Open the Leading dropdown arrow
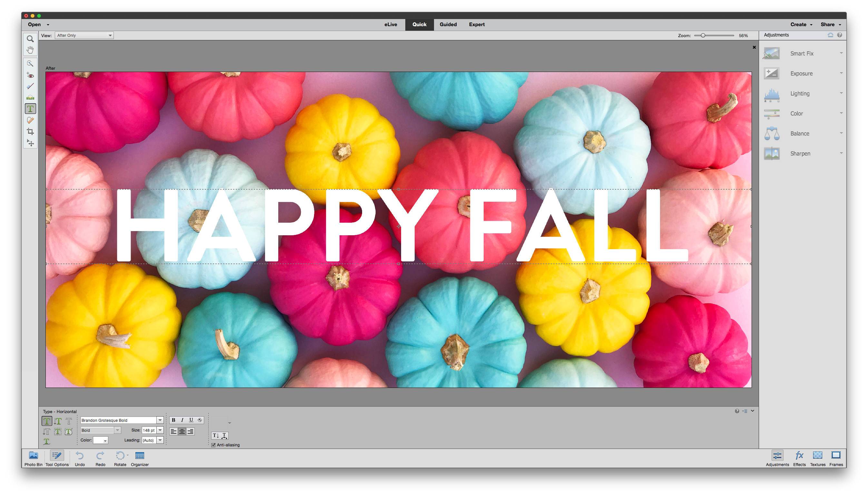868x497 pixels. point(160,440)
